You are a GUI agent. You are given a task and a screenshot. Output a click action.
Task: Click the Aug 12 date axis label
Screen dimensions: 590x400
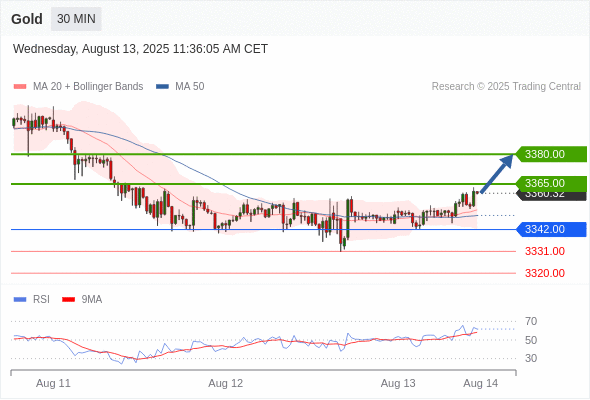[226, 383]
